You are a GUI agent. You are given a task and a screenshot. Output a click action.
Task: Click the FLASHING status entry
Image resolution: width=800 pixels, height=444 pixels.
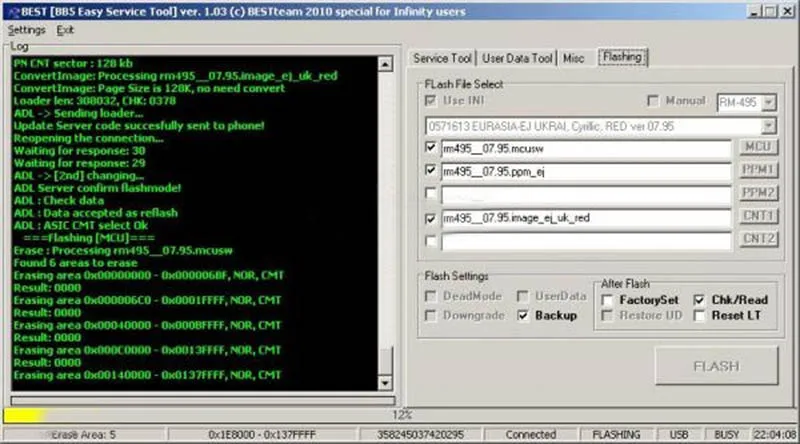pos(616,435)
